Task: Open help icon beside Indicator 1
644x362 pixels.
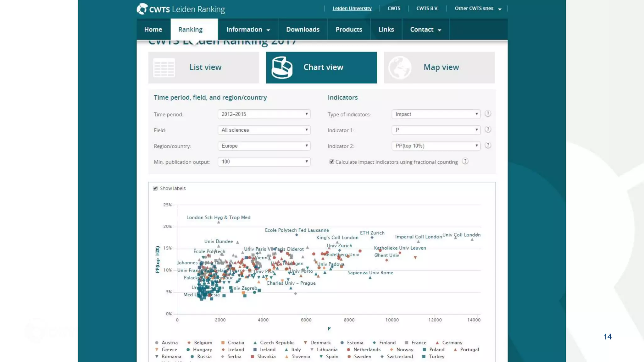Action: click(x=488, y=129)
